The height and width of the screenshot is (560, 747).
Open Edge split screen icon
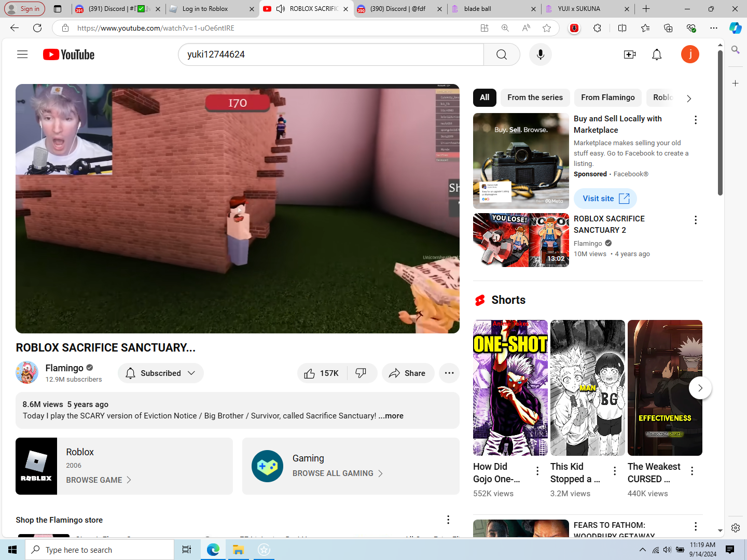pos(622,28)
